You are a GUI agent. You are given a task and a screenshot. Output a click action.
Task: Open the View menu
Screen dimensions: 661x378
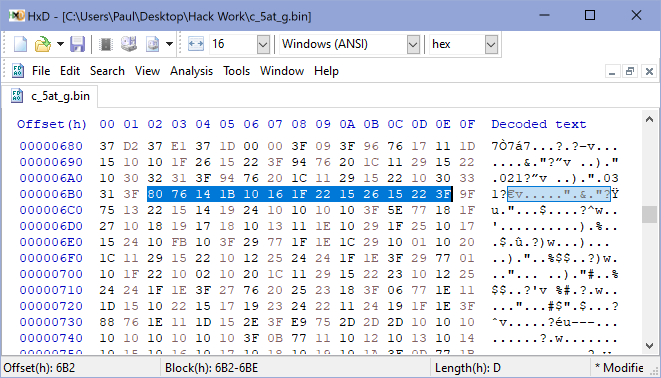pos(147,71)
